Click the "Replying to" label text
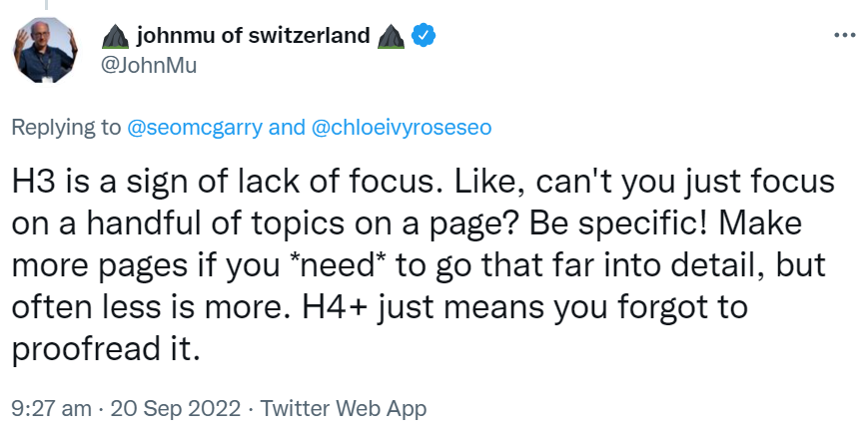This screenshot has height=435, width=868. coord(66,128)
